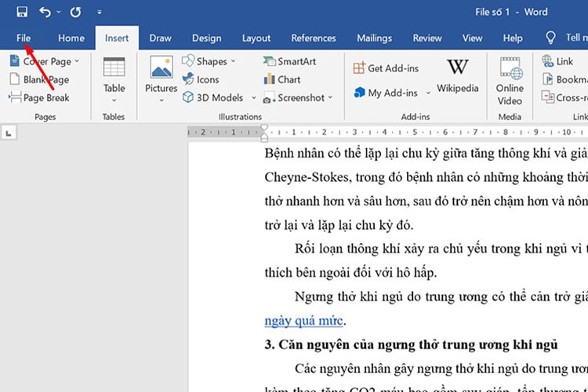Image resolution: width=588 pixels, height=392 pixels.
Task: Click the left indent marker on ruler
Action: pyautogui.click(x=264, y=138)
